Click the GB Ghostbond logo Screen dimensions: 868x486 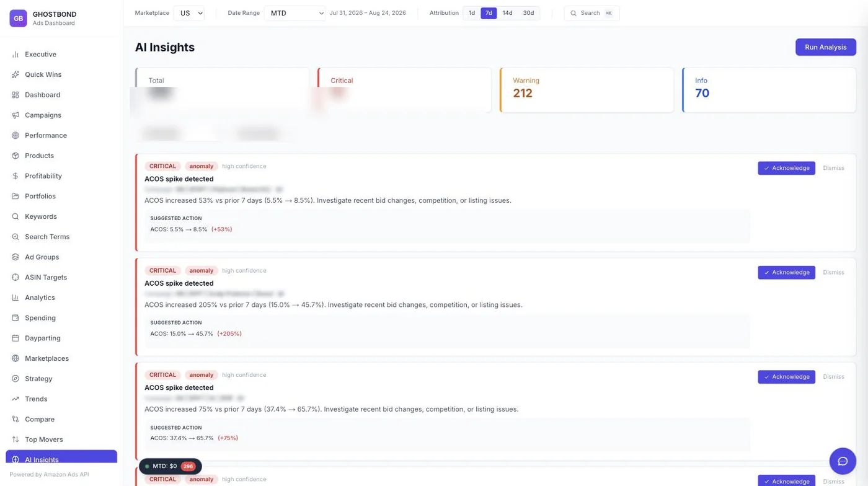18,19
